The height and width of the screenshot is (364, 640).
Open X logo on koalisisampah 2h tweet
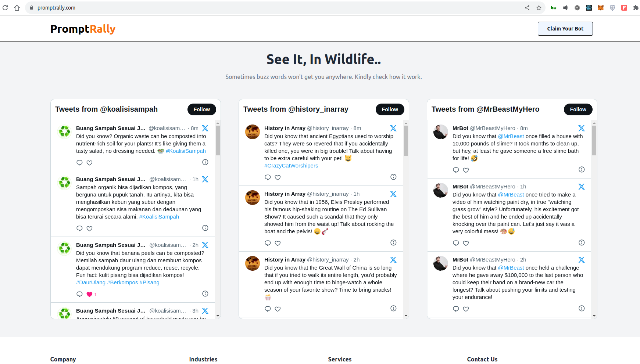(x=205, y=245)
